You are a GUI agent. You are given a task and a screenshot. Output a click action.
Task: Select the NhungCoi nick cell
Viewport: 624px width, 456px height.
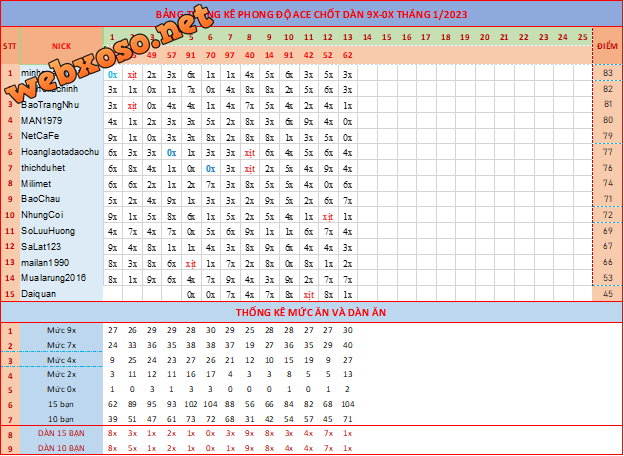coord(61,215)
